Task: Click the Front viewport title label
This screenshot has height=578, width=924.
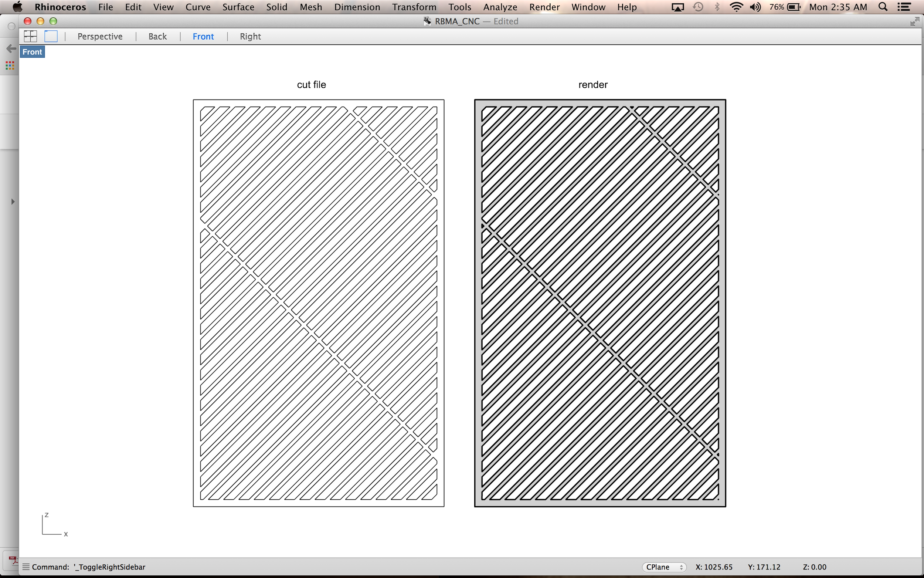Action: pos(32,52)
